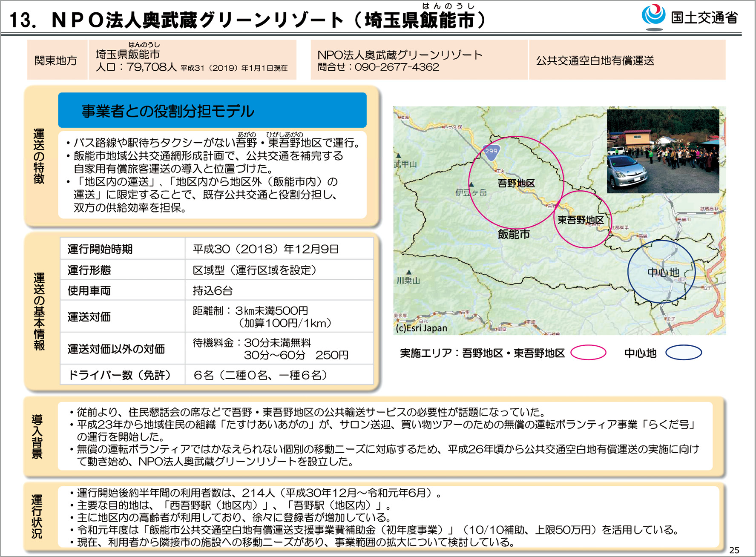Click the bullet starting 従前より、住民懇話会

tap(308, 412)
